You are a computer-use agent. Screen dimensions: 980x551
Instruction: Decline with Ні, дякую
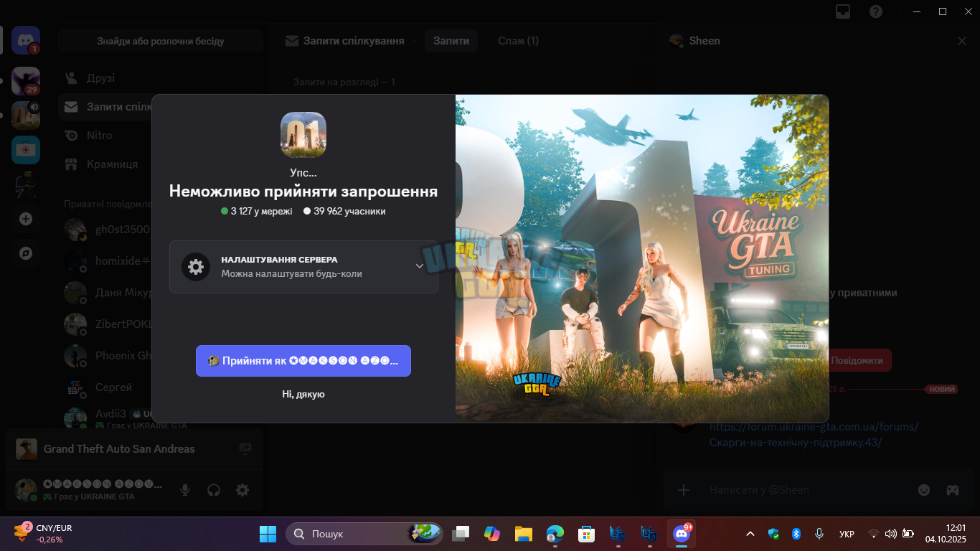[303, 394]
